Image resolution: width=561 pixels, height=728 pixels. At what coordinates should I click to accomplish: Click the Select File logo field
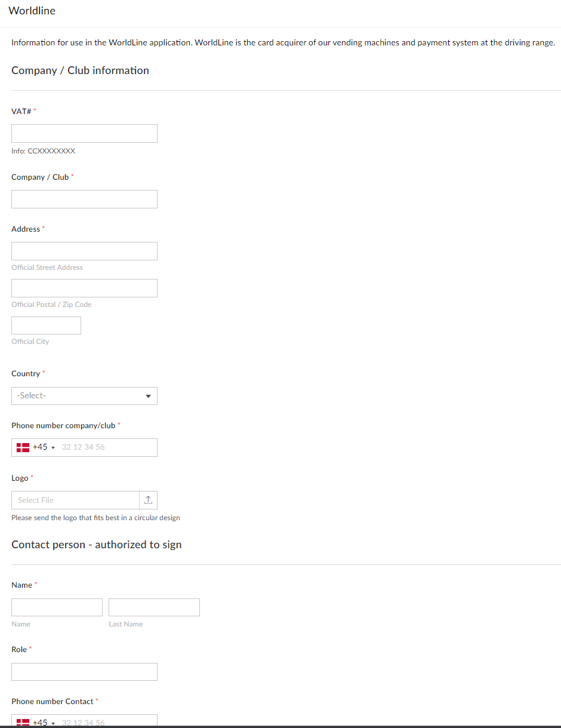75,500
